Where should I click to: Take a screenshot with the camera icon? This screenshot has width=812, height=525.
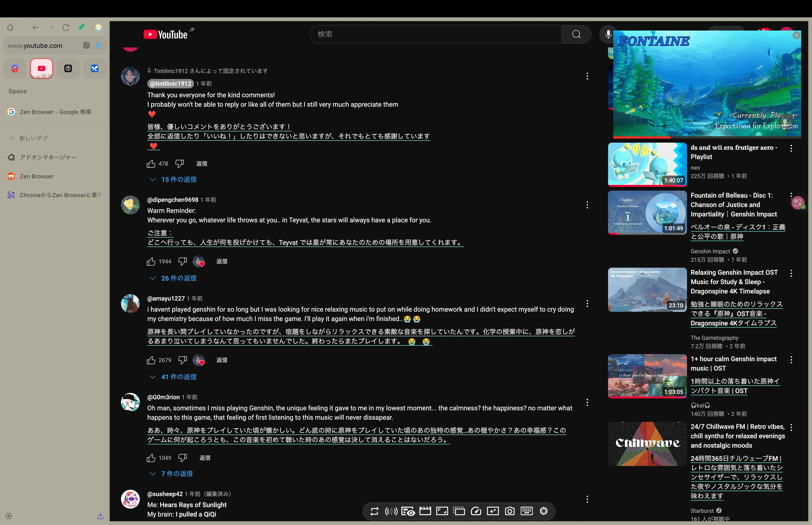(510, 511)
